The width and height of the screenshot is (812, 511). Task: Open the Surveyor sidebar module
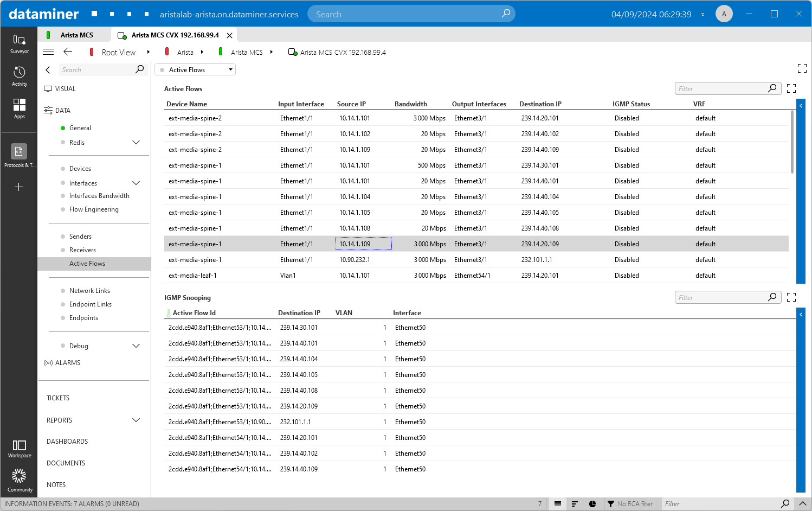[19, 44]
